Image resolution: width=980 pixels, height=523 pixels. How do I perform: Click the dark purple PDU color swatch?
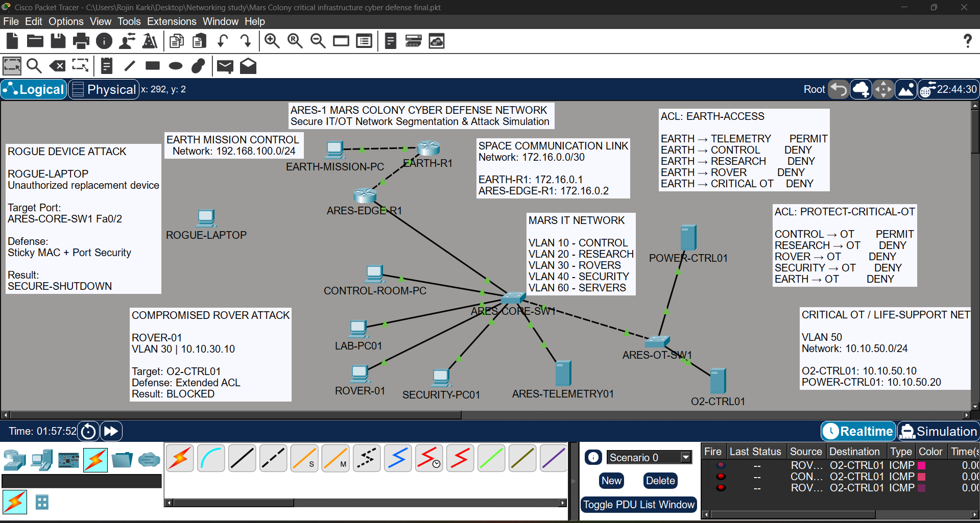(921, 488)
